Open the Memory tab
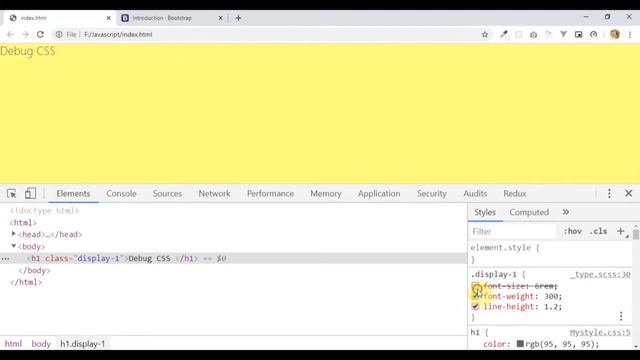 [x=326, y=193]
